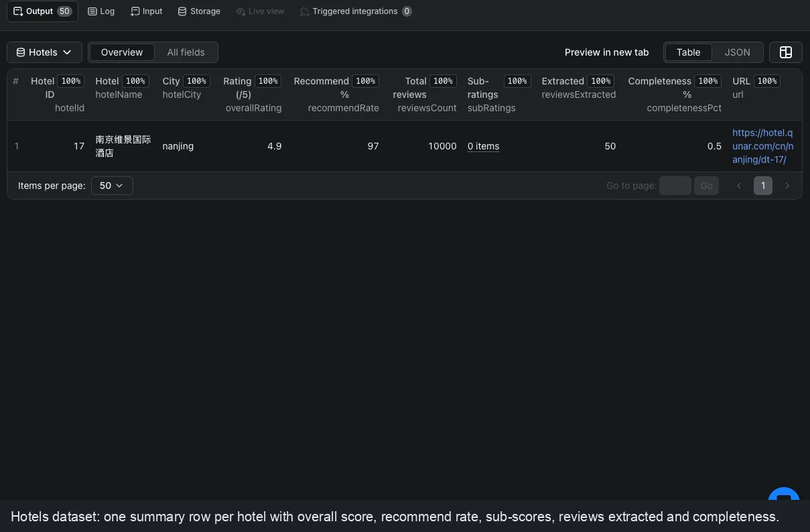Open the hotel.qunar.com URL link
Viewport: 810px width, 532px height.
click(762, 146)
